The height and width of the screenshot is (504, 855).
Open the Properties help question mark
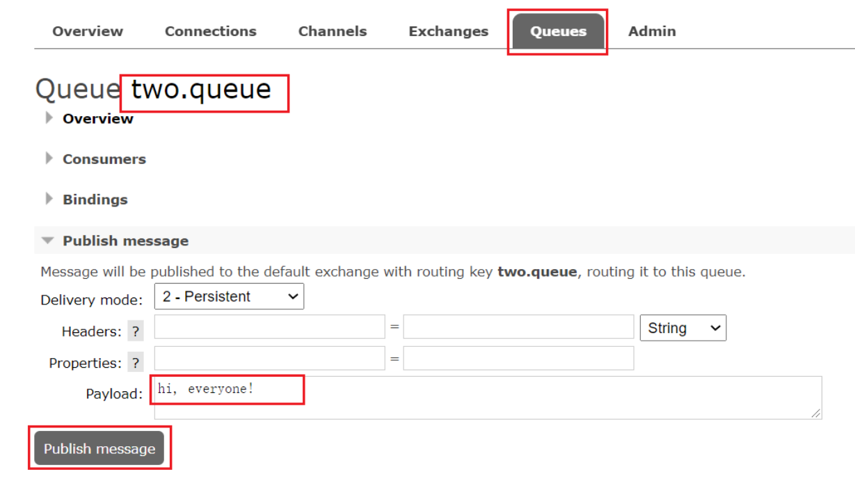point(136,363)
